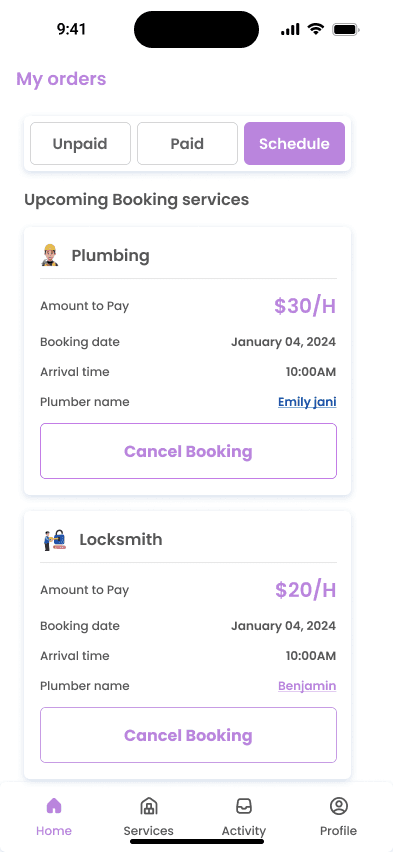This screenshot has height=852, width=393.
Task: Tap the Wi-Fi status icon
Action: [x=315, y=29]
